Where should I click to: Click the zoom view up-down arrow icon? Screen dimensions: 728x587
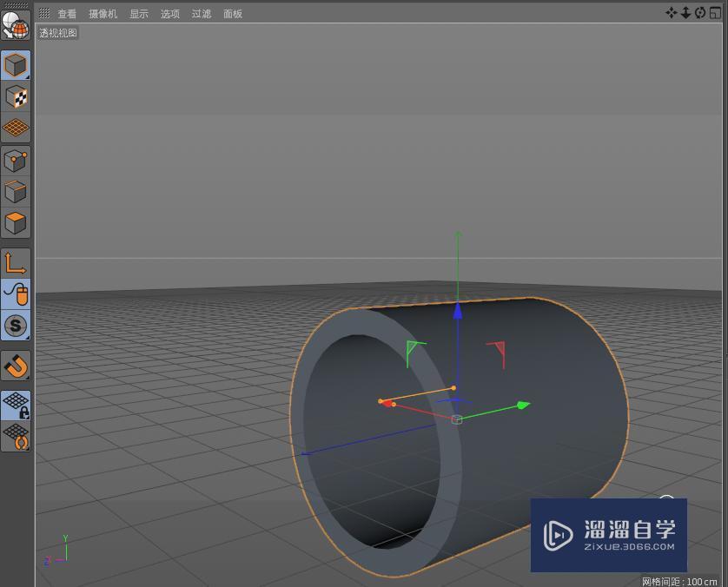[685, 12]
